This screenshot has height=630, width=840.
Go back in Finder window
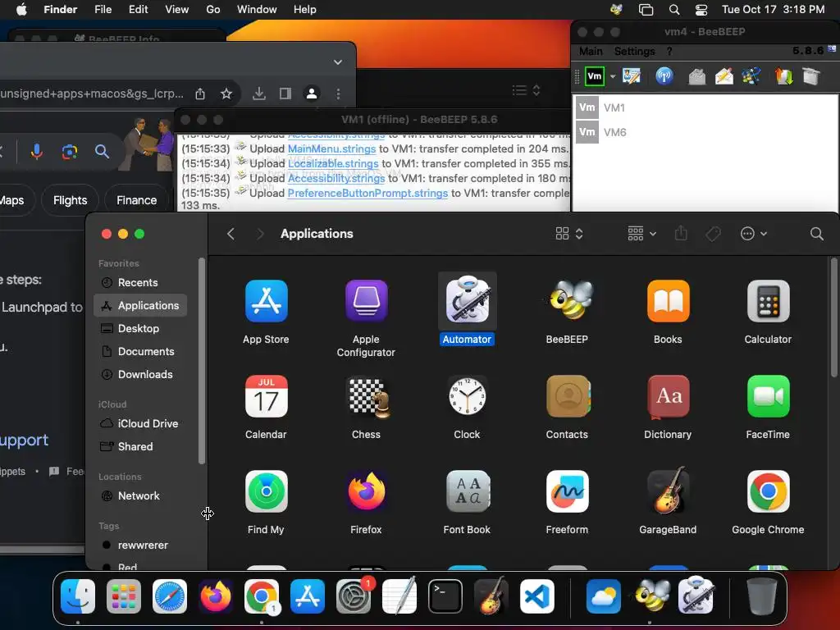point(231,234)
